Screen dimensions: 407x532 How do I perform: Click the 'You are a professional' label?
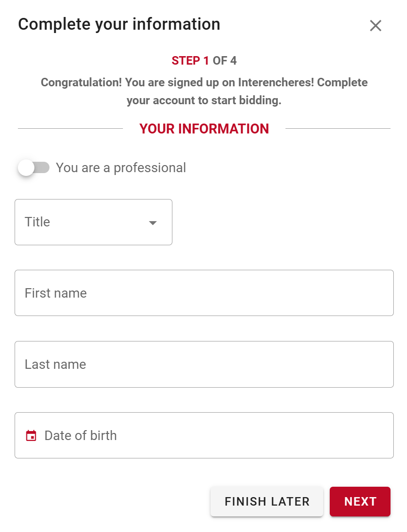coord(121,168)
